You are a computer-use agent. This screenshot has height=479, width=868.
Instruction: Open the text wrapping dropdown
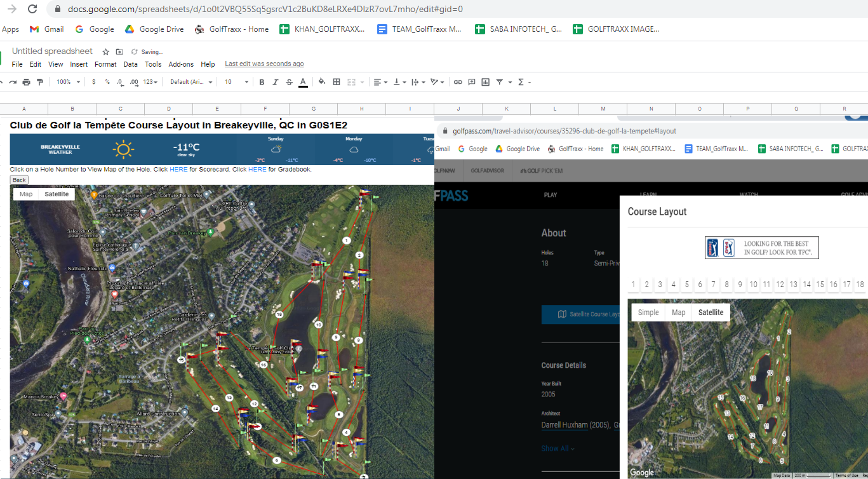418,82
